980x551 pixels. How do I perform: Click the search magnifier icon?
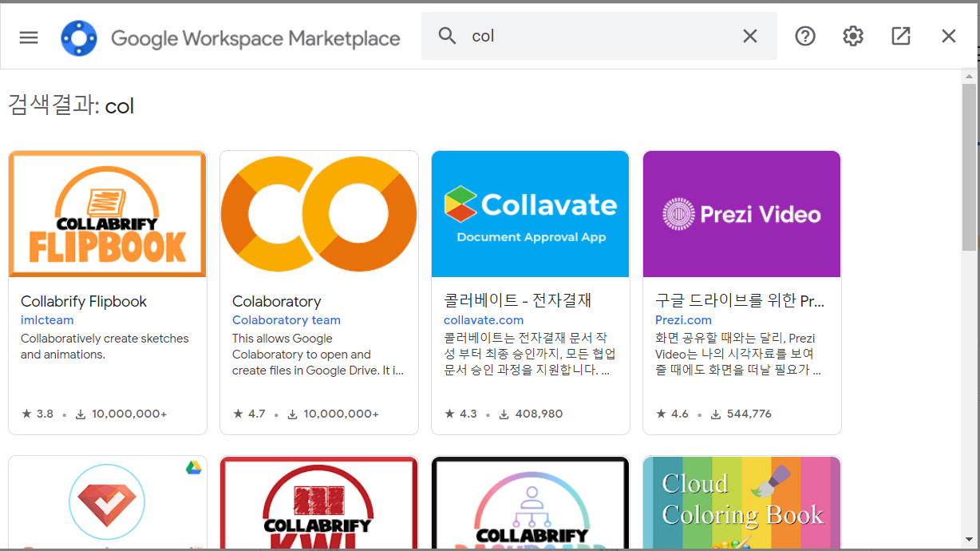click(448, 36)
